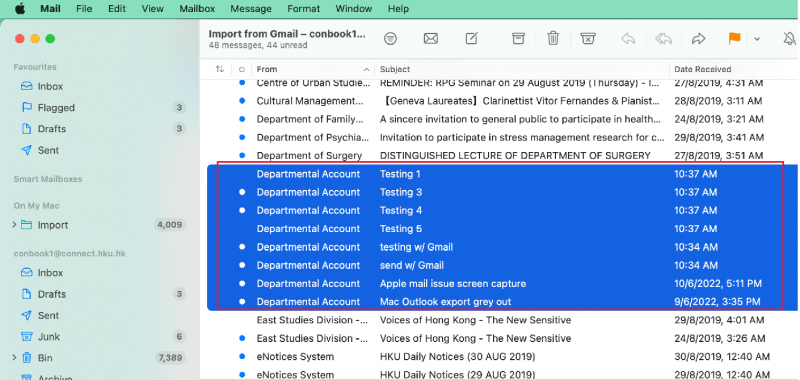The image size is (800, 380).
Task: Sort by Date Received column header
Action: 734,69
